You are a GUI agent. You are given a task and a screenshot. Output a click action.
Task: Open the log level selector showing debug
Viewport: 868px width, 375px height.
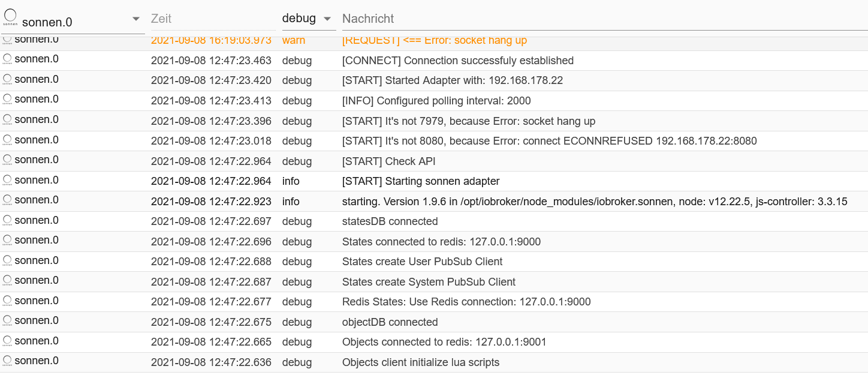click(x=299, y=19)
